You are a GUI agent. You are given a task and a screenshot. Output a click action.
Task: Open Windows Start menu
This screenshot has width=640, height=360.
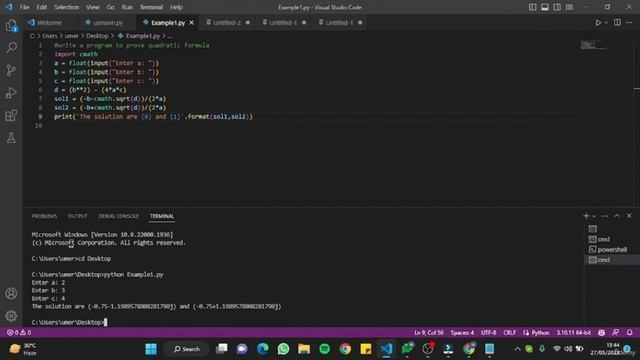151,349
